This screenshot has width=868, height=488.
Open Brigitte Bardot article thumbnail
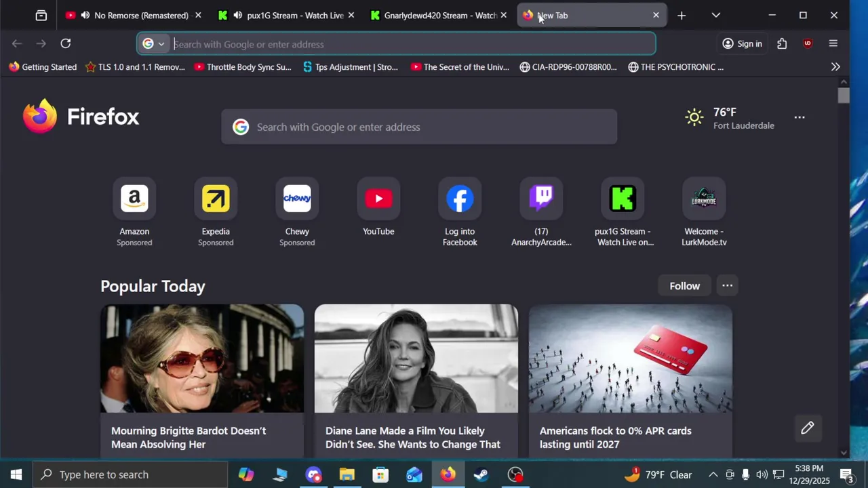click(202, 358)
